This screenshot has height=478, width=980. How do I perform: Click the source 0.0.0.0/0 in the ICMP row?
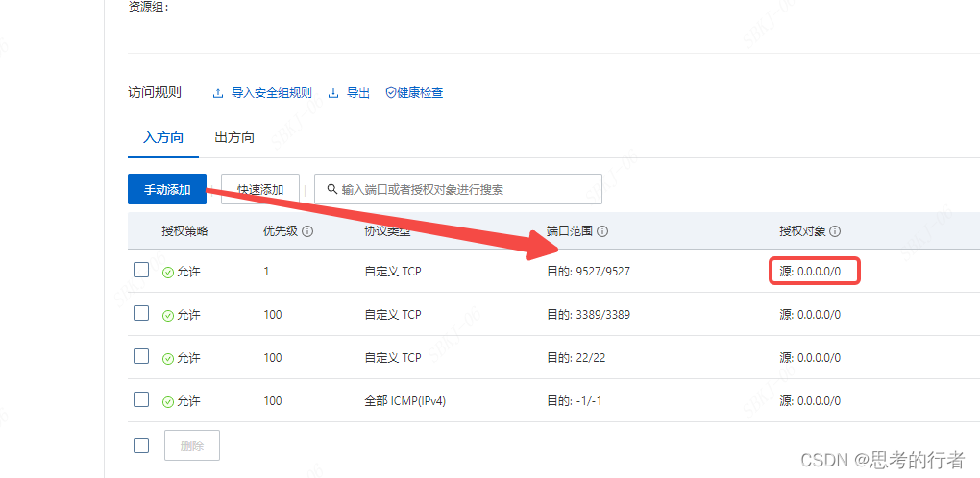click(810, 401)
